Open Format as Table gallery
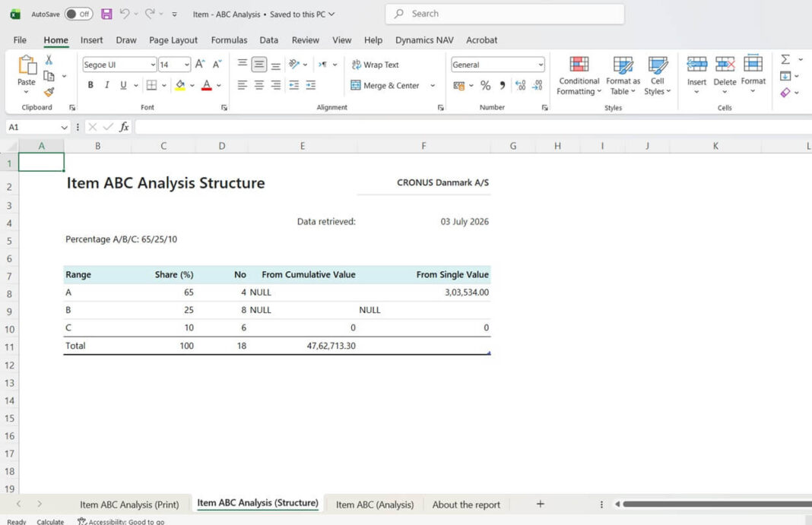Image resolution: width=812 pixels, height=525 pixels. (x=623, y=75)
